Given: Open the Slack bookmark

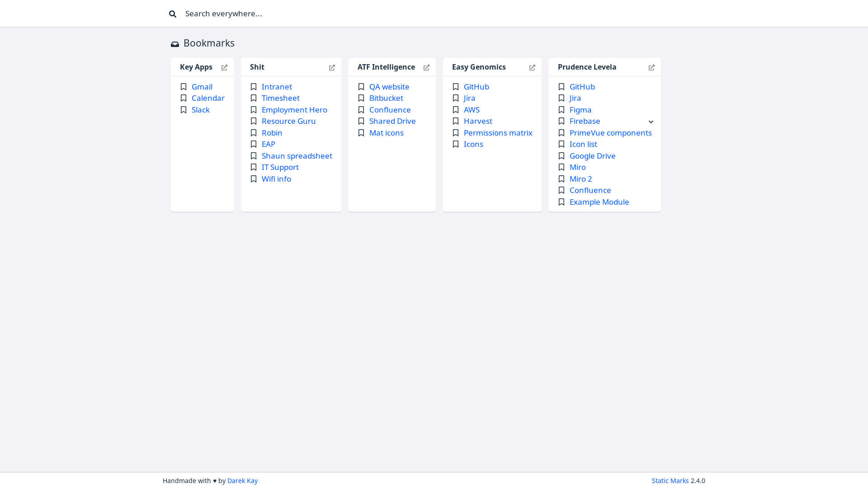Looking at the screenshot, I should point(200,110).
